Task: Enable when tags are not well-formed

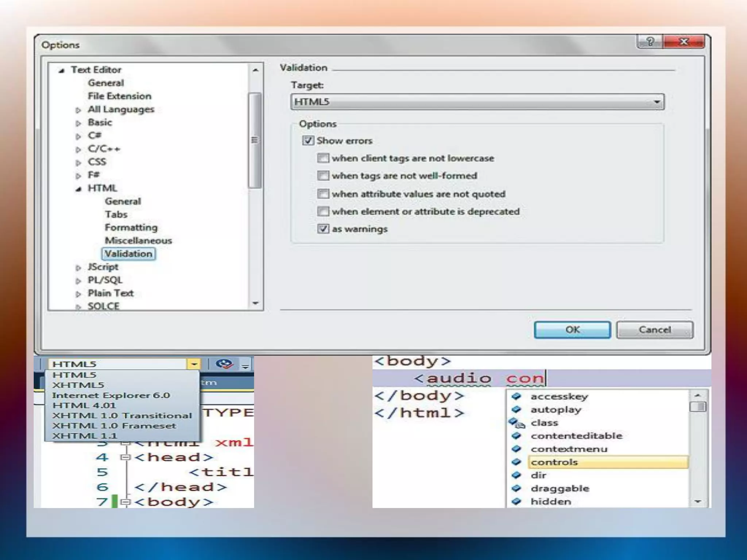Action: 323,176
